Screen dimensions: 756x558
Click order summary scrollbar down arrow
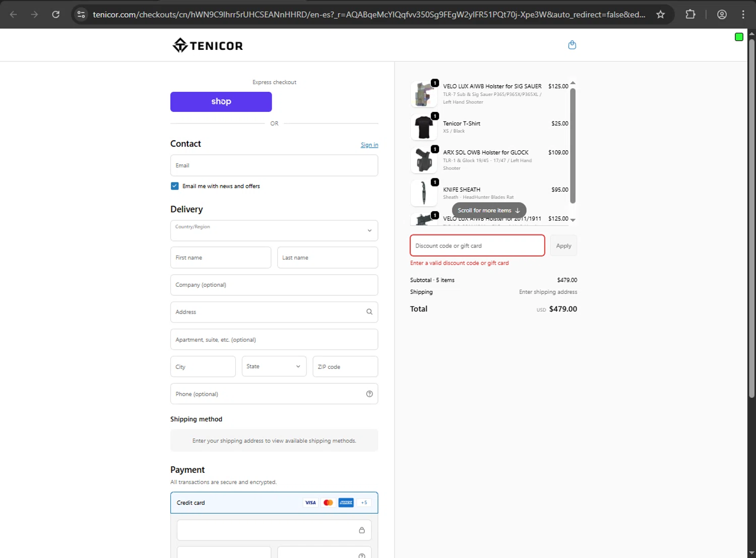point(573,220)
